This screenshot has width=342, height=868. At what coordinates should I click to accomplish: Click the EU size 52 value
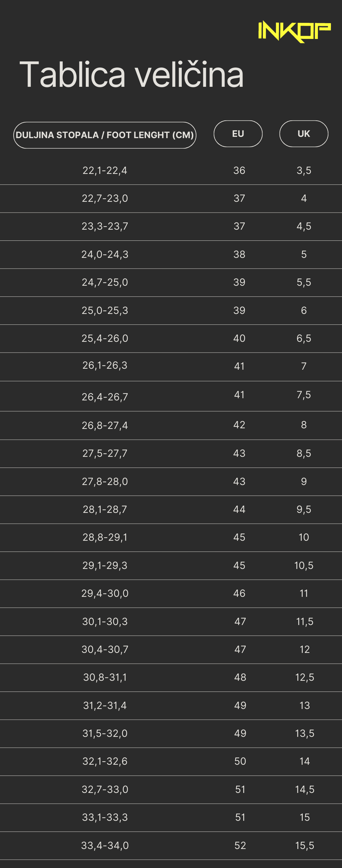[240, 846]
